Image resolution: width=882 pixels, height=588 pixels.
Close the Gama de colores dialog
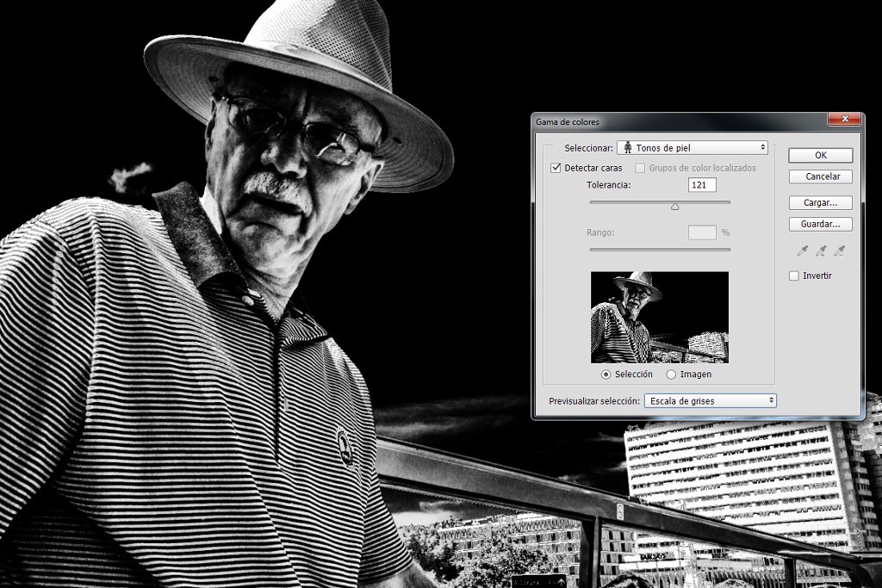click(x=844, y=119)
